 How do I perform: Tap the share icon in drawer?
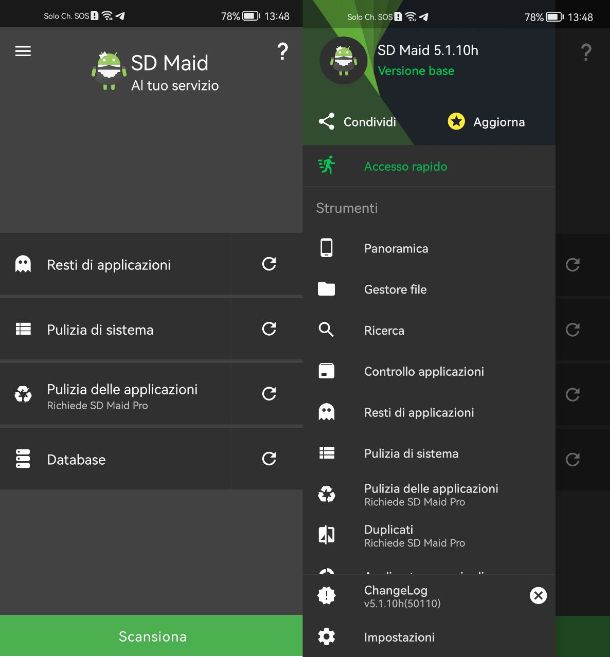click(x=326, y=122)
